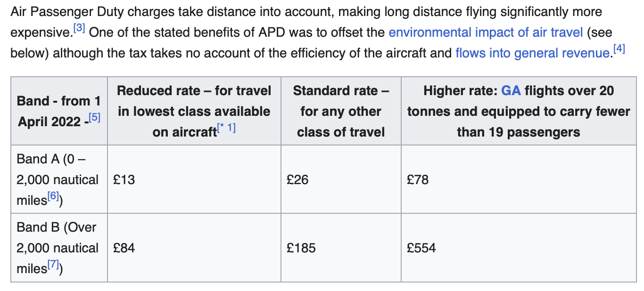
Task: Select the £13 reduced rate cell
Action: [x=194, y=179]
